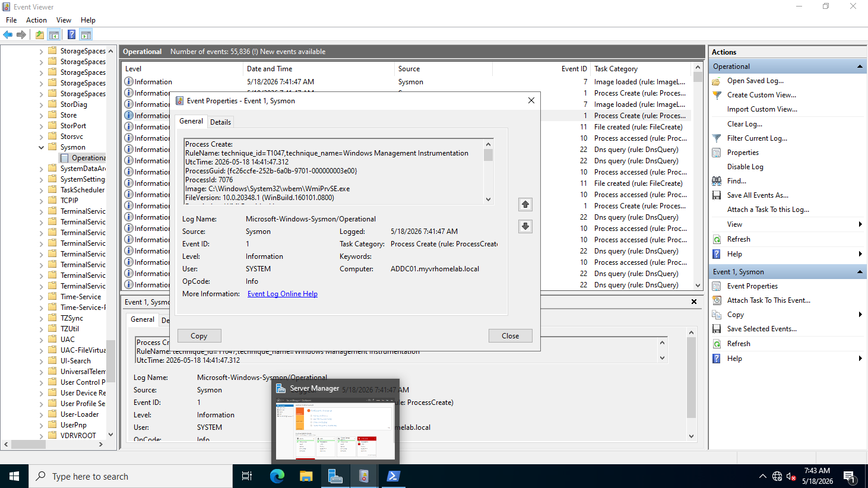
Task: Click the Open Saved Log icon
Action: [x=717, y=81]
